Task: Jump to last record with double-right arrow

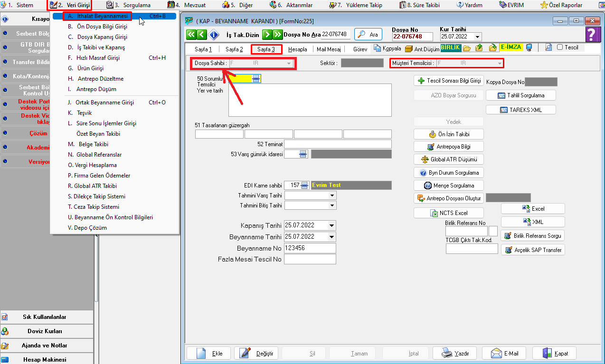Action: click(277, 35)
